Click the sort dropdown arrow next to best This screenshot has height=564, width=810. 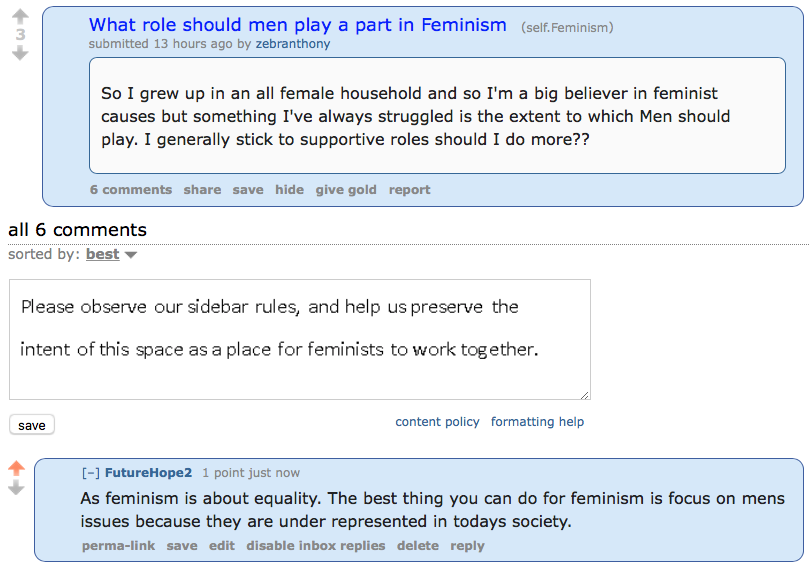point(131,255)
